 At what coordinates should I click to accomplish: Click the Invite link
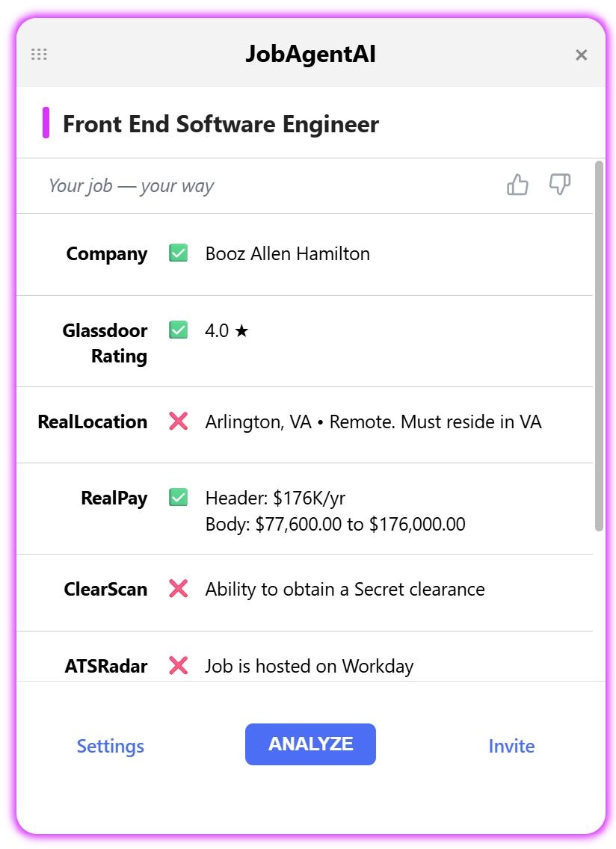click(x=511, y=745)
